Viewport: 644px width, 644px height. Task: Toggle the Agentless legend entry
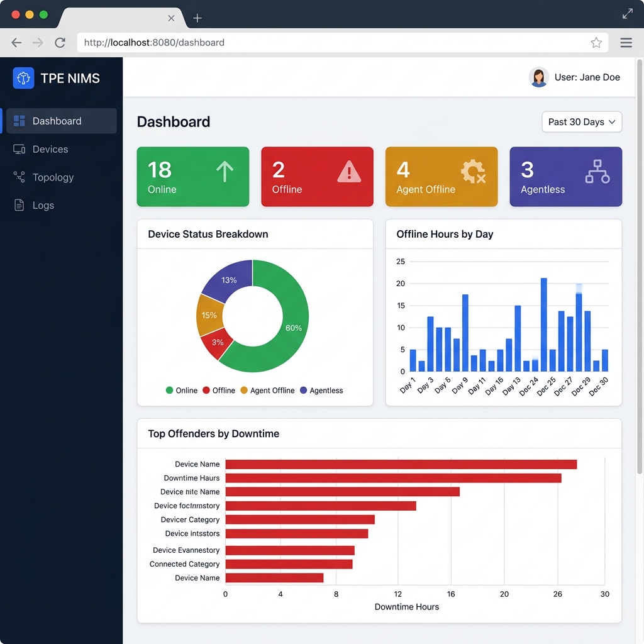pyautogui.click(x=321, y=390)
